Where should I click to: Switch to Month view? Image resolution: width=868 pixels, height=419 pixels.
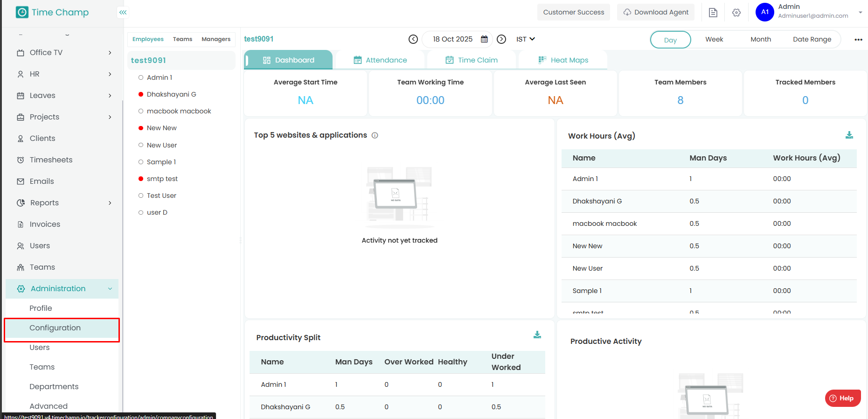[761, 39]
